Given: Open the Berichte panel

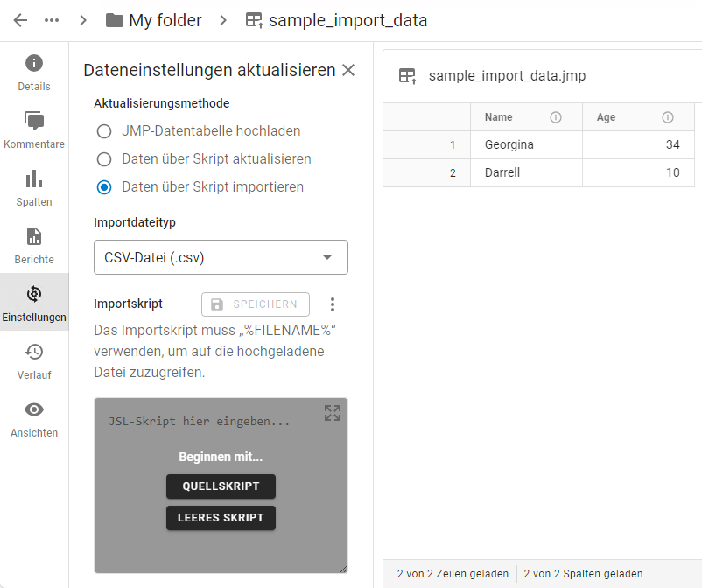Looking at the screenshot, I should point(34,245).
